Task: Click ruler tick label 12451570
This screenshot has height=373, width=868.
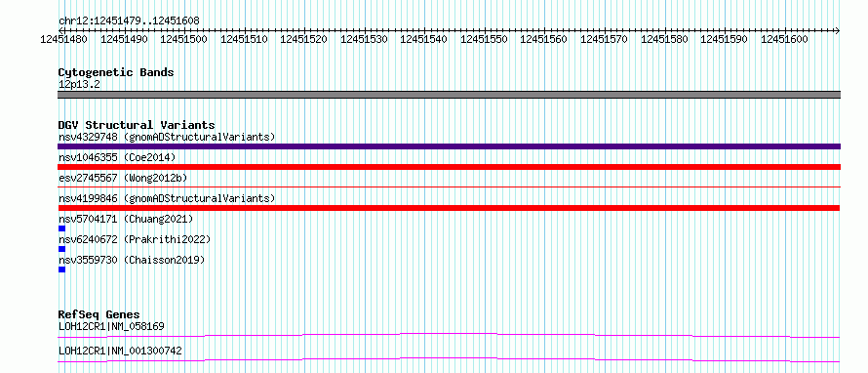Action: click(604, 39)
